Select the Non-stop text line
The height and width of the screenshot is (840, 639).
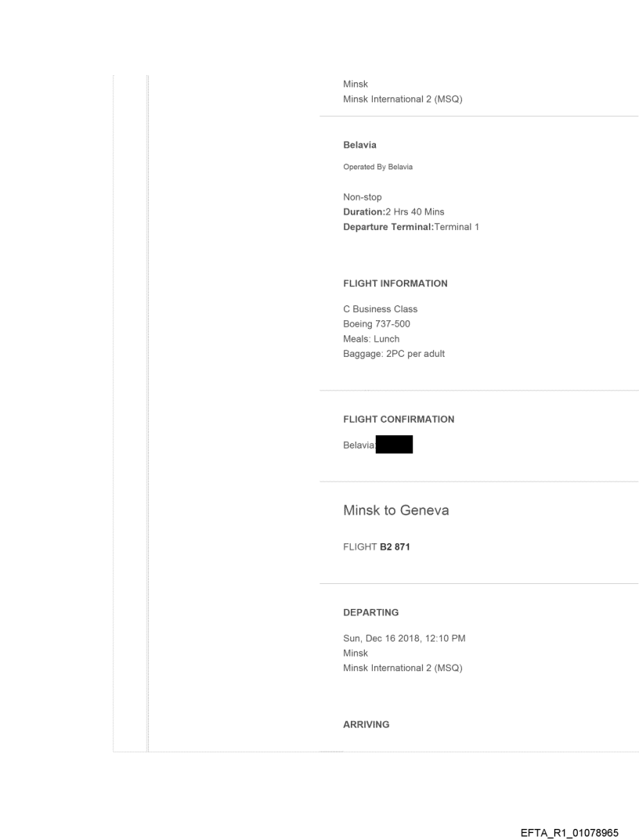(x=364, y=198)
